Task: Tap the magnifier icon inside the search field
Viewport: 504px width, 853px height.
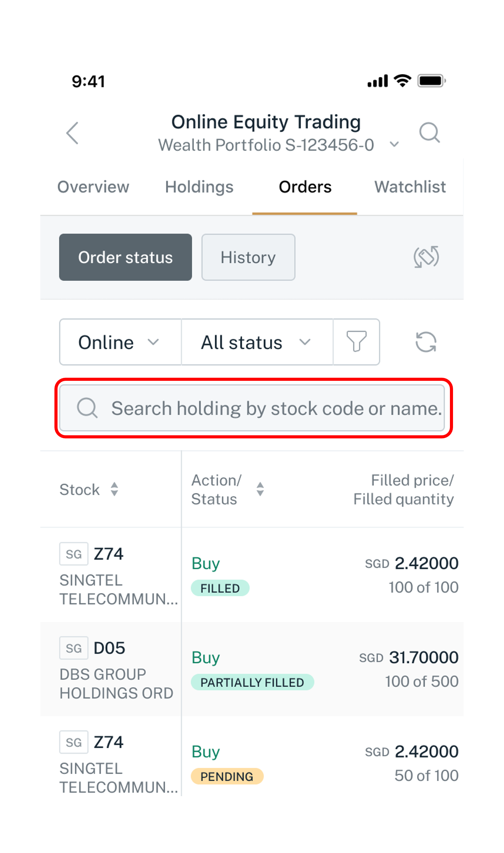Action: tap(87, 408)
